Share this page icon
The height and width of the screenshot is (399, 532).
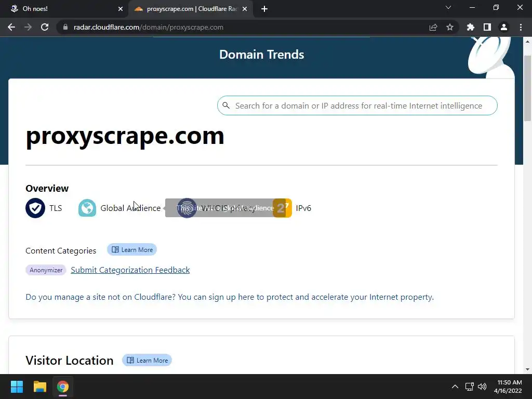433,27
